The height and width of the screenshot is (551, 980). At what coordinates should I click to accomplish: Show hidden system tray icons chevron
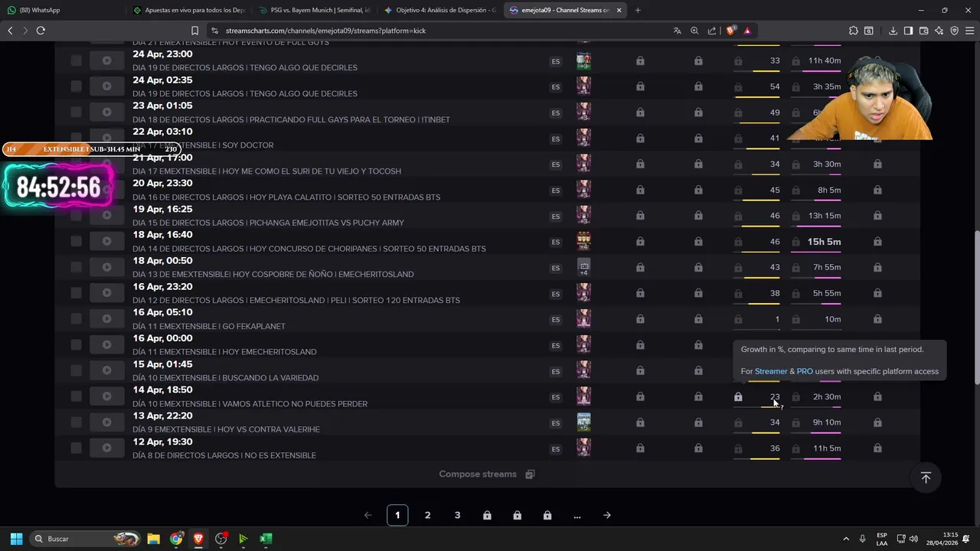pyautogui.click(x=846, y=539)
